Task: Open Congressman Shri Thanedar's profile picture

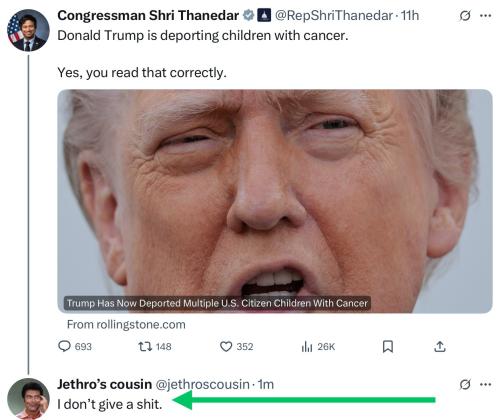Action: point(28,30)
